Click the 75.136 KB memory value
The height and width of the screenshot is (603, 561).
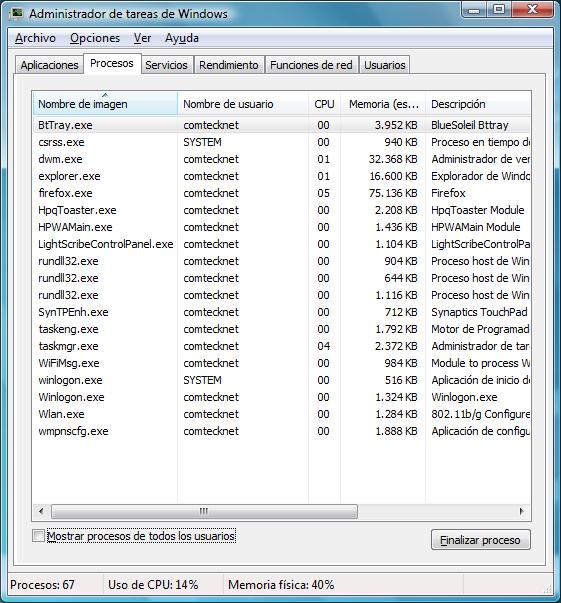393,193
